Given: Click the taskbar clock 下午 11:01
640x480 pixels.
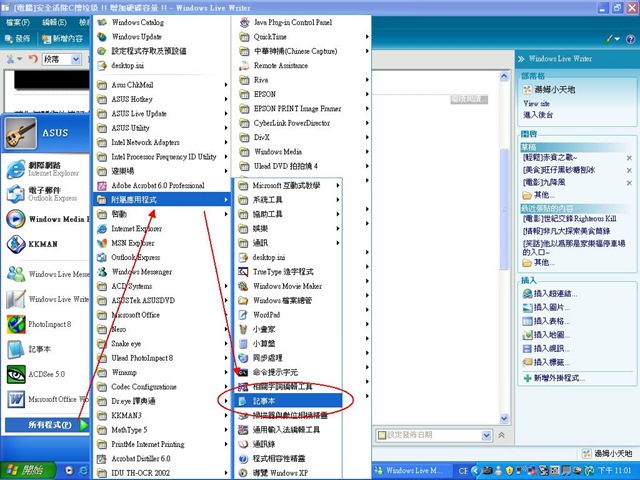Looking at the screenshot, I should pos(615,471).
